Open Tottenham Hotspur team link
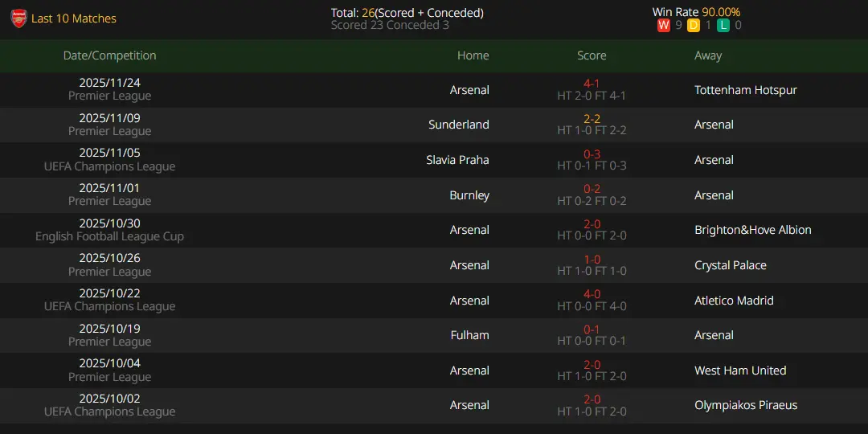868x434 pixels. point(746,90)
